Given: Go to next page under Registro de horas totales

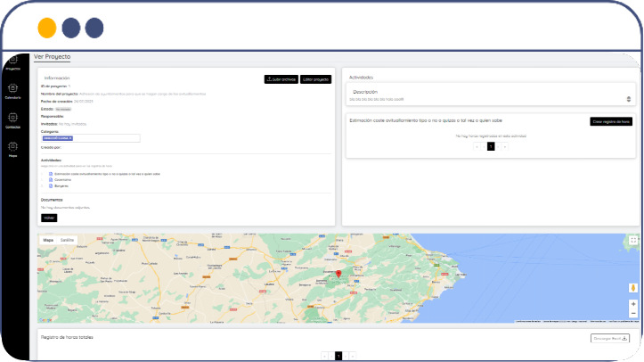Looking at the screenshot, I should pos(346,356).
